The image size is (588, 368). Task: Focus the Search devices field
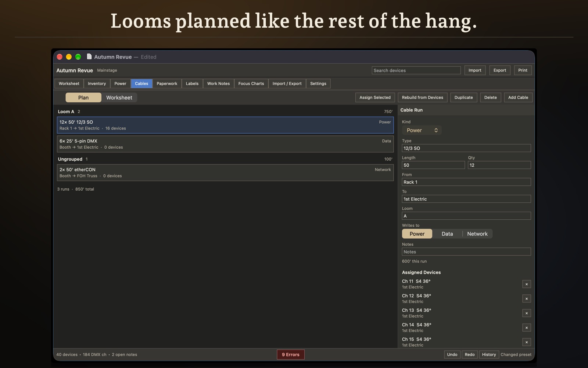click(416, 70)
